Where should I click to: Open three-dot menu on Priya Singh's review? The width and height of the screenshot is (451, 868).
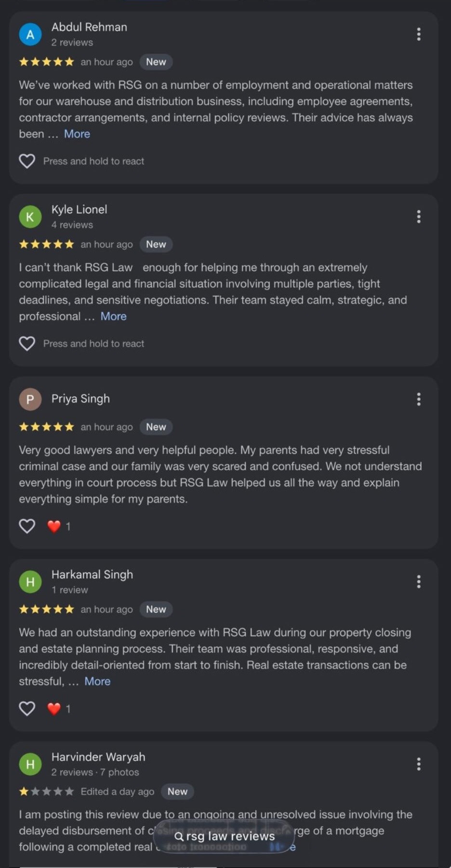[x=418, y=399]
